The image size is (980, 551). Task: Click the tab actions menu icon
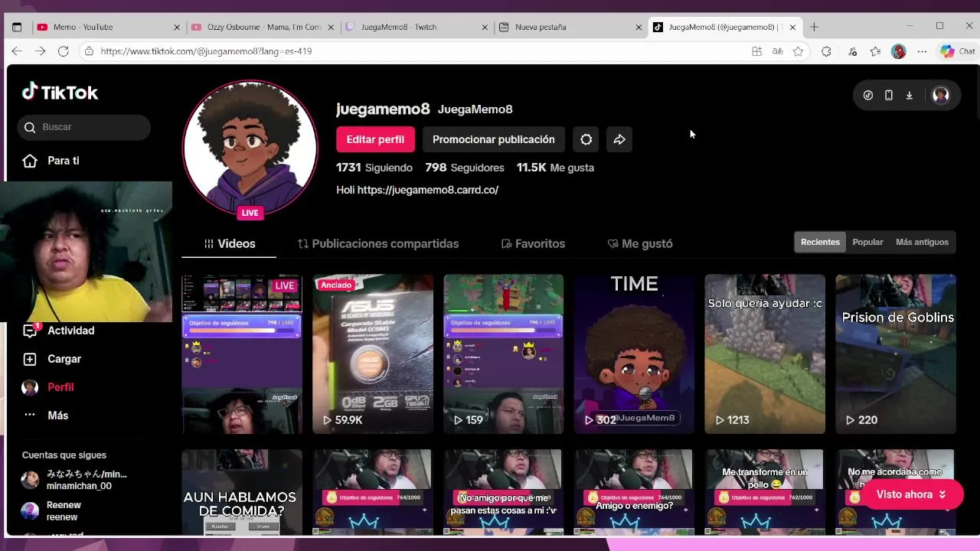[17, 27]
